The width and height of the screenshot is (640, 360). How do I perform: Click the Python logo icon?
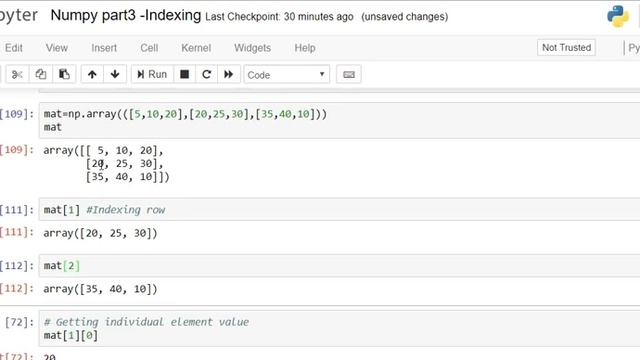point(618,16)
